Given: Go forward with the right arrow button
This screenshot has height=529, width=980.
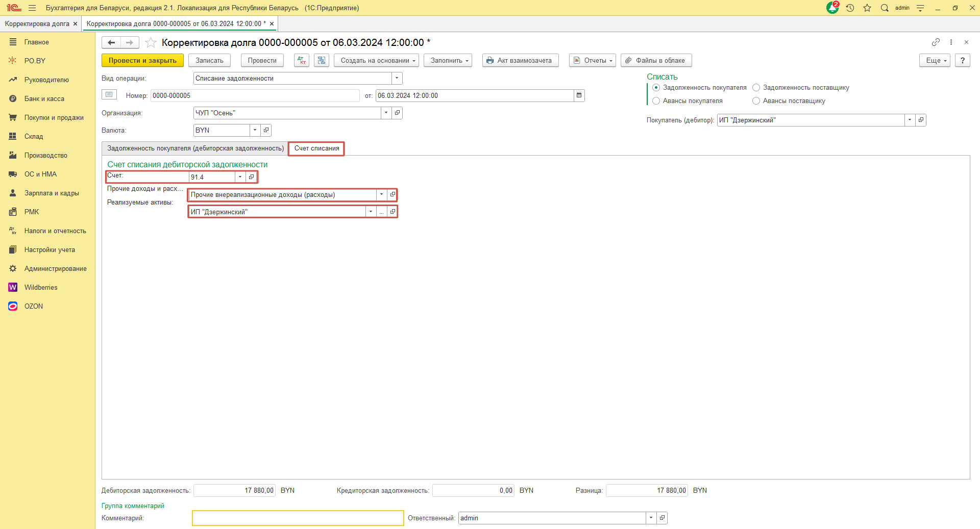Looking at the screenshot, I should pyautogui.click(x=130, y=42).
